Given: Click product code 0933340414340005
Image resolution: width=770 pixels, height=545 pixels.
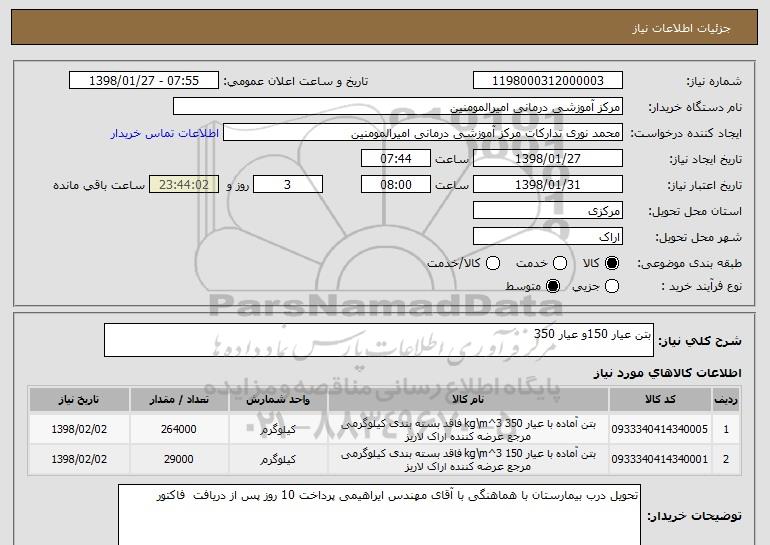Looking at the screenshot, I should click(x=660, y=429).
